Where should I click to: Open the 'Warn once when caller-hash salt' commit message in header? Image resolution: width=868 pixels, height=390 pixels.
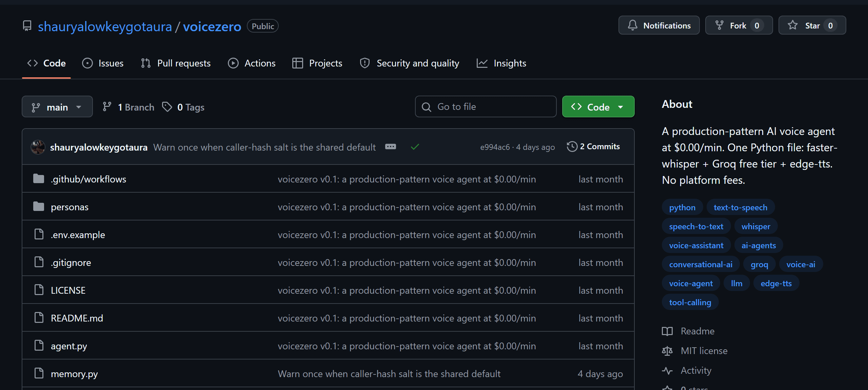pos(264,147)
